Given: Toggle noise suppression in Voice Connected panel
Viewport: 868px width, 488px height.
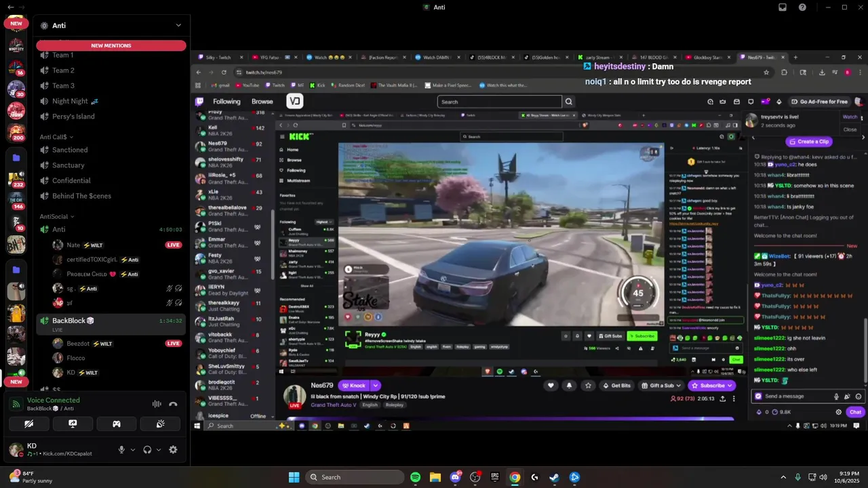Looking at the screenshot, I should 157,404.
